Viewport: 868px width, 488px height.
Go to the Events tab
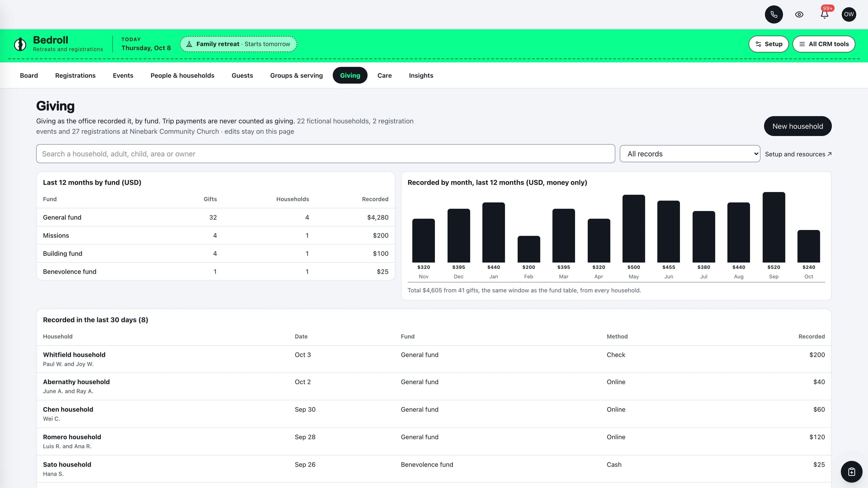pyautogui.click(x=123, y=75)
